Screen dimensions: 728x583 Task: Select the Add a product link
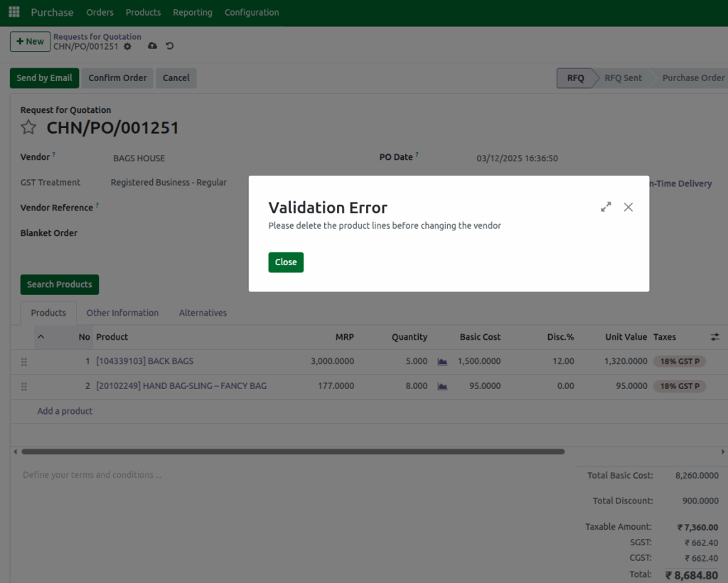click(65, 411)
